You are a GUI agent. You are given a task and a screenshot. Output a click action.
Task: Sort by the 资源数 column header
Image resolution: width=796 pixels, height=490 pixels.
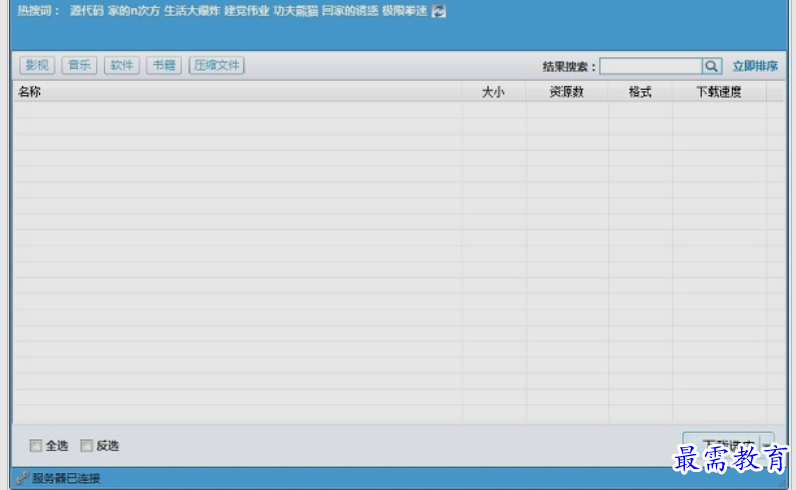[x=567, y=92]
